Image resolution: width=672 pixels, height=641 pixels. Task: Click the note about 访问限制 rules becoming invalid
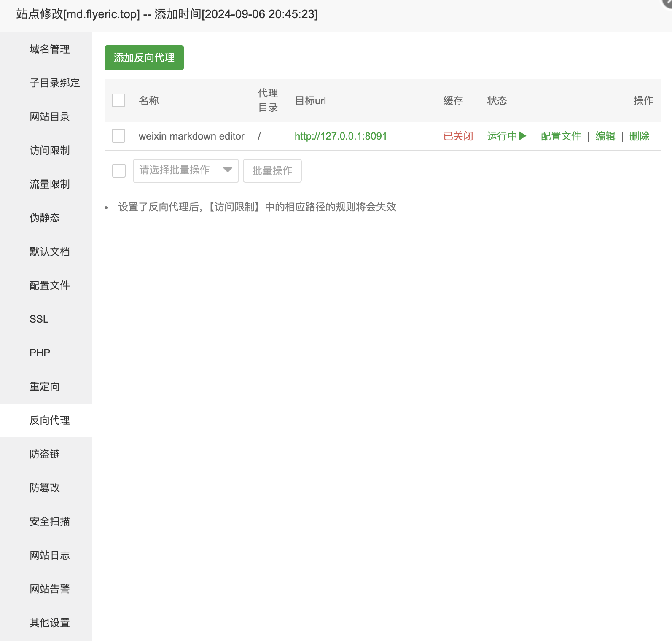click(257, 207)
